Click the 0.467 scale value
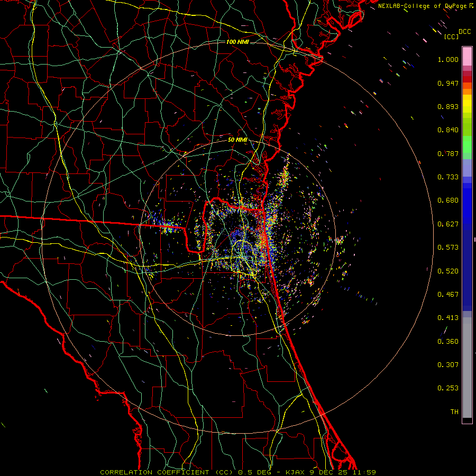Viewport: 476px width, 476px height. [x=448, y=295]
